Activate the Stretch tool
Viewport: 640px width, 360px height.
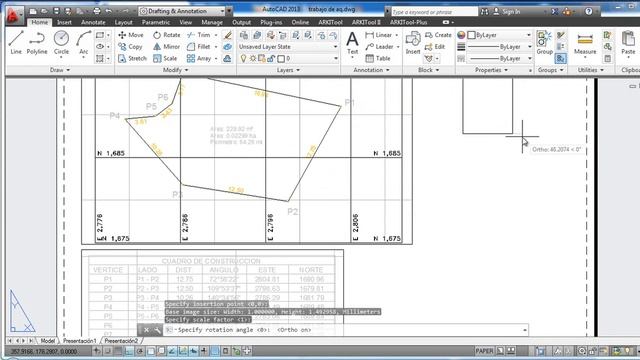click(x=132, y=59)
